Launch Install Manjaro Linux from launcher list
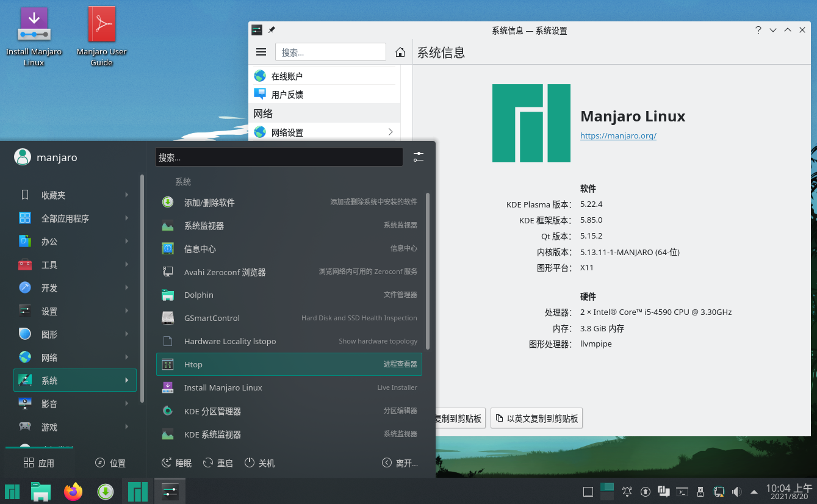Screen dimensions: 817x504 pos(289,387)
